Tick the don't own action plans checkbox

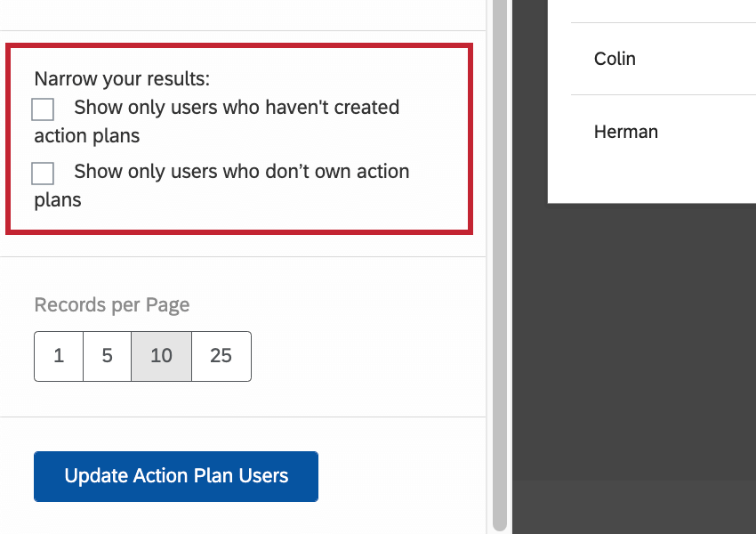[43, 173]
